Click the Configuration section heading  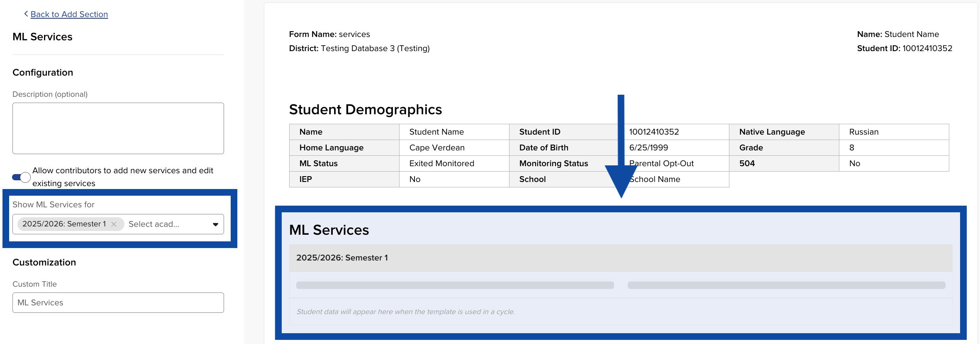43,72
